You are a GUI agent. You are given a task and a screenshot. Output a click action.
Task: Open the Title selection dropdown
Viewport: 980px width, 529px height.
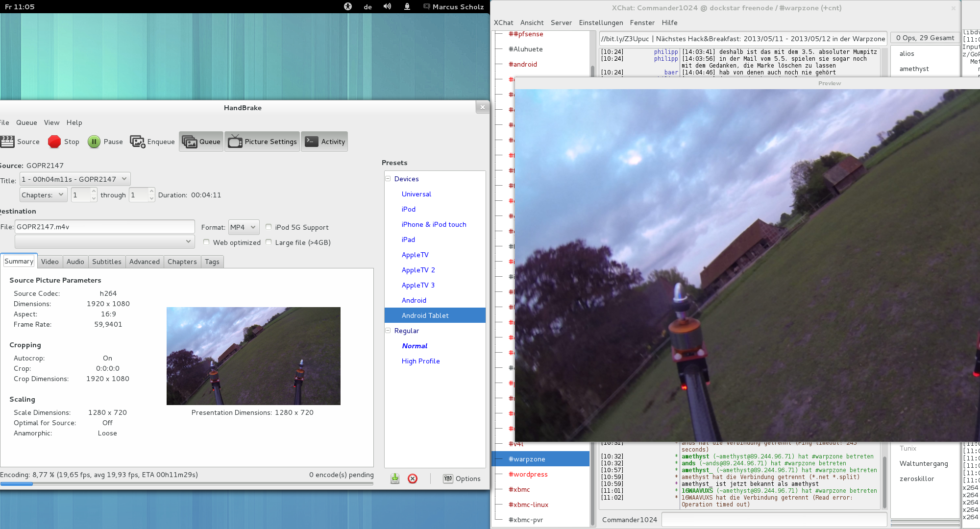point(74,179)
